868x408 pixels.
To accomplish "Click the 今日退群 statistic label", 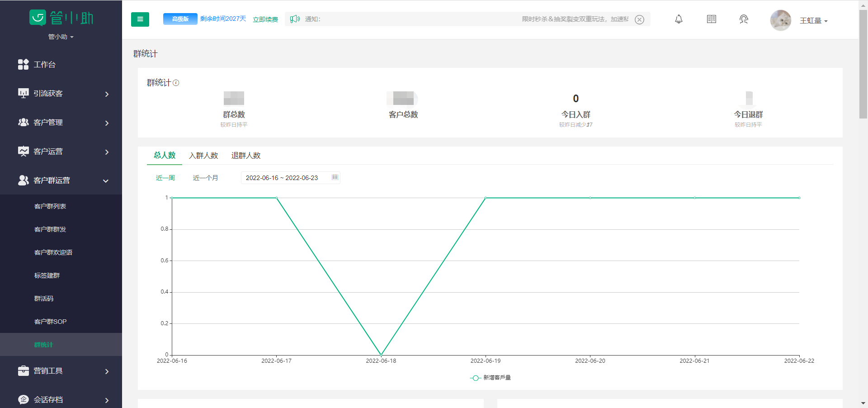I will [748, 114].
